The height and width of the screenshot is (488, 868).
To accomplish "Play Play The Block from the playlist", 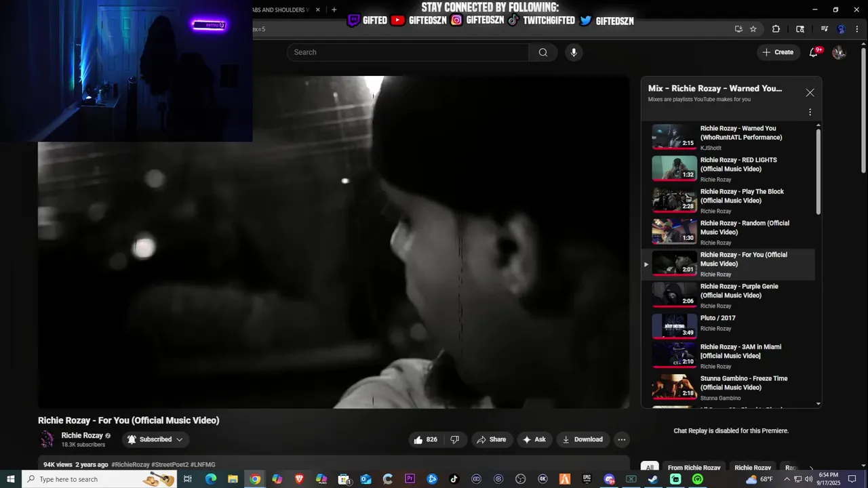I will point(728,201).
